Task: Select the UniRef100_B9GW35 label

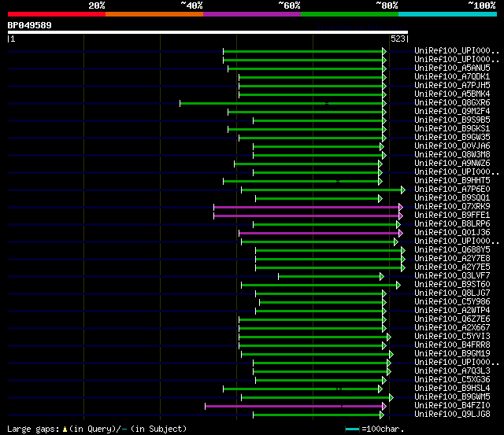Action: point(452,138)
